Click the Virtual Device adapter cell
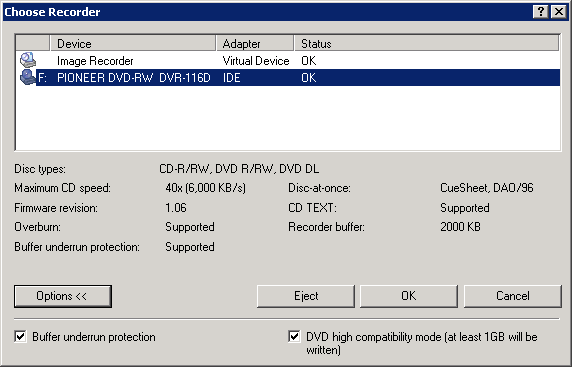The image size is (572, 367). click(256, 61)
